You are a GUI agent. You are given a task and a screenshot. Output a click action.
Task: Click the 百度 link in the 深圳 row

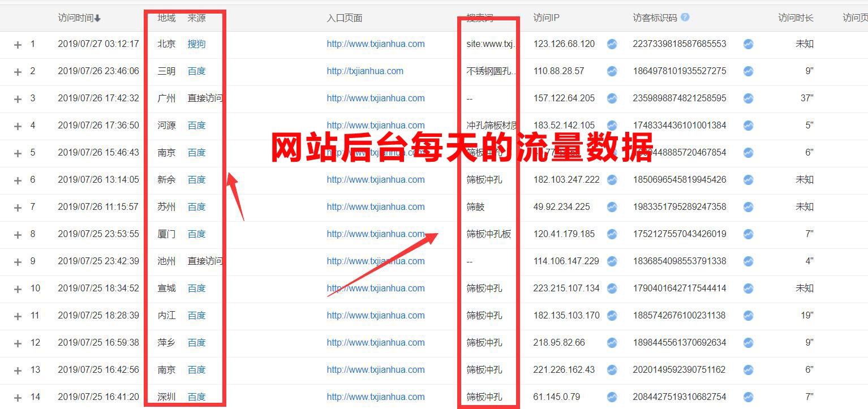(196, 397)
